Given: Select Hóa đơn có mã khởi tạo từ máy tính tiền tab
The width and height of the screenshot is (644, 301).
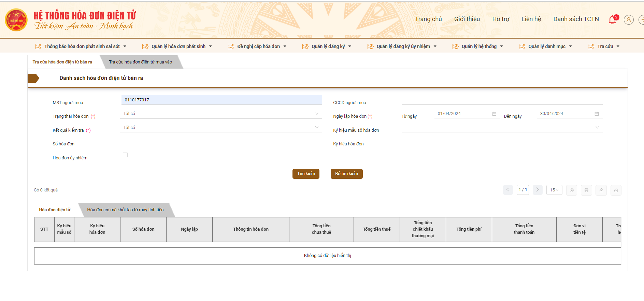Looking at the screenshot, I should click(x=125, y=210).
